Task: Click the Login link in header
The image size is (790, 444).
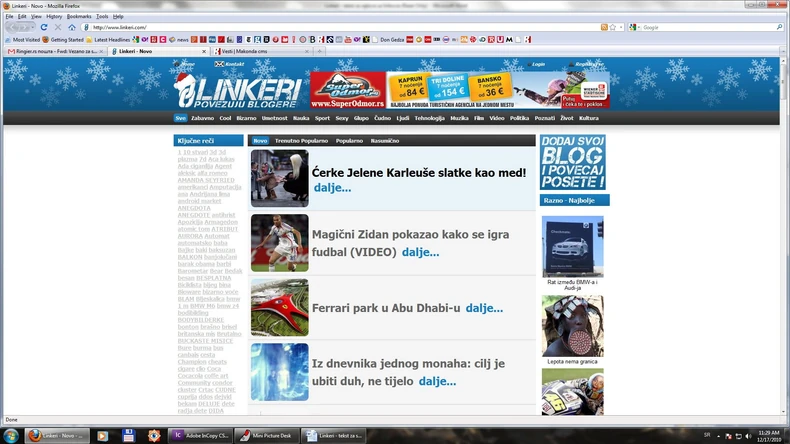Action: [x=538, y=64]
